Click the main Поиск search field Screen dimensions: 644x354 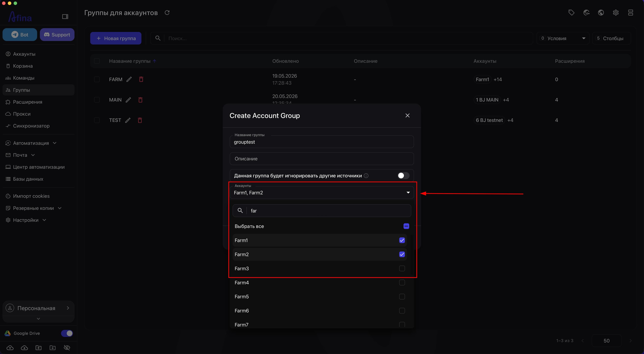pyautogui.click(x=341, y=38)
